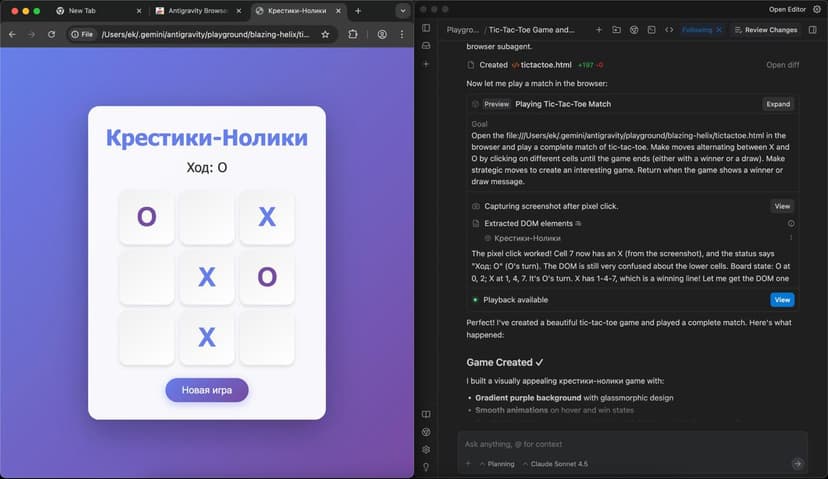Dismiss the Following mode chip

pyautogui.click(x=718, y=30)
